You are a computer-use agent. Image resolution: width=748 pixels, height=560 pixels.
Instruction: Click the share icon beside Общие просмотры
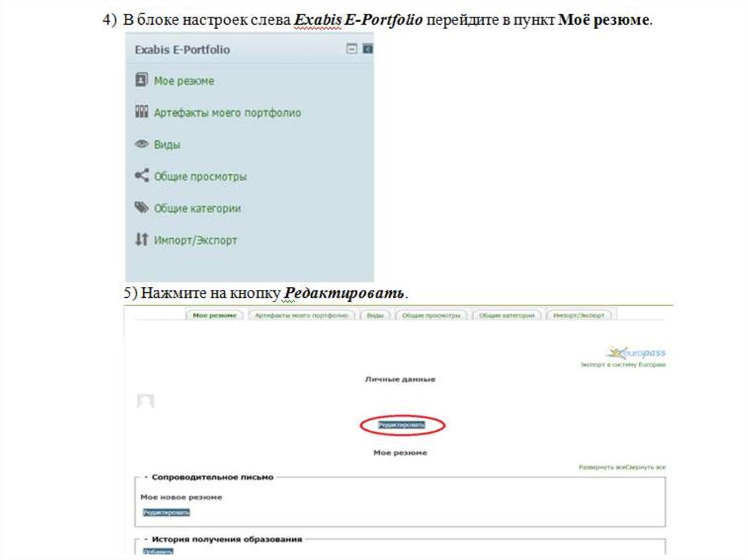point(142,176)
